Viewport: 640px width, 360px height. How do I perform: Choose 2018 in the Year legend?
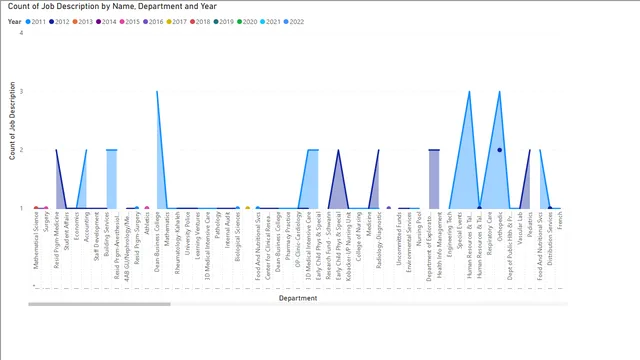pyautogui.click(x=200, y=22)
